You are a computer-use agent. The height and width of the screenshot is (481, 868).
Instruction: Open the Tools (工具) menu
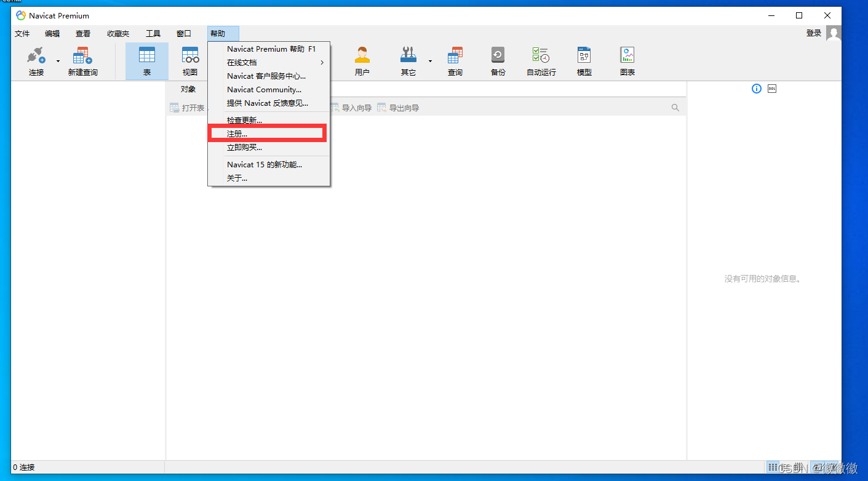pyautogui.click(x=153, y=34)
